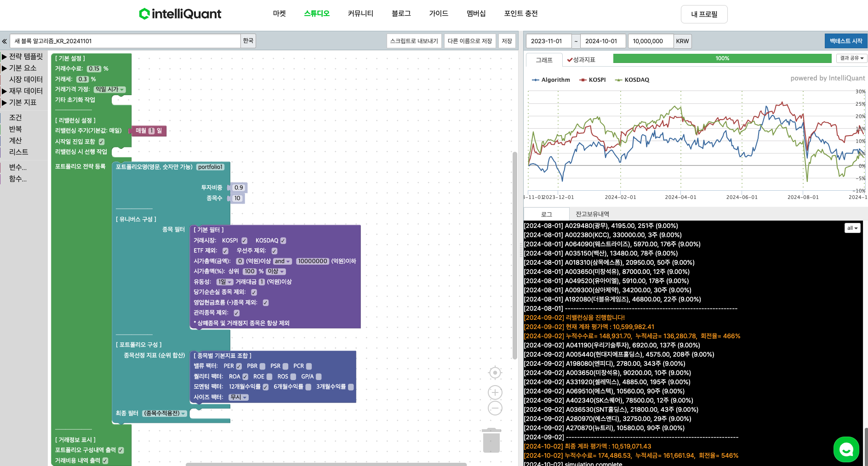Switch to the 잔고보유내역 tab
The height and width of the screenshot is (466, 868).
pos(592,214)
